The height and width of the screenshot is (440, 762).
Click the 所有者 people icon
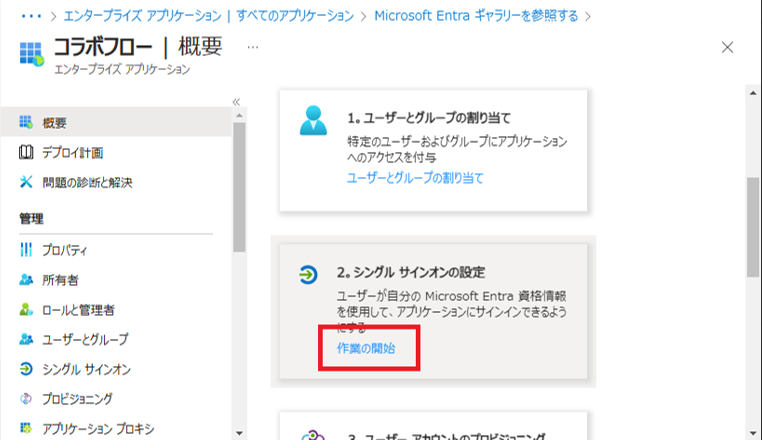(x=26, y=280)
